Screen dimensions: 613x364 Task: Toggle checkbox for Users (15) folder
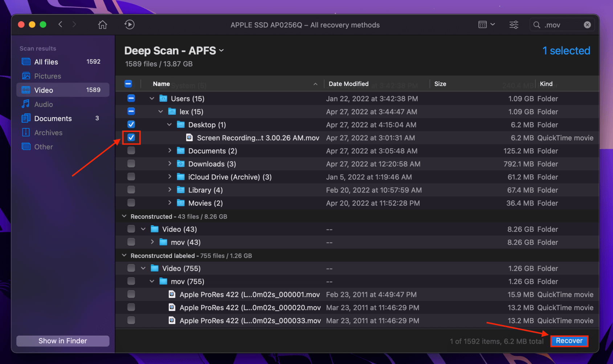pyautogui.click(x=131, y=98)
